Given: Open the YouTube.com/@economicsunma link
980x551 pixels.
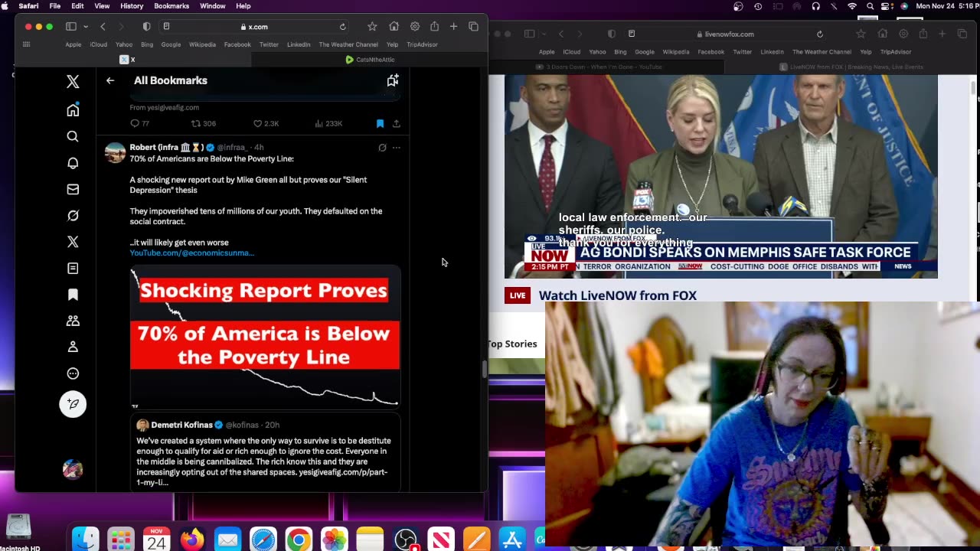Looking at the screenshot, I should [x=191, y=253].
